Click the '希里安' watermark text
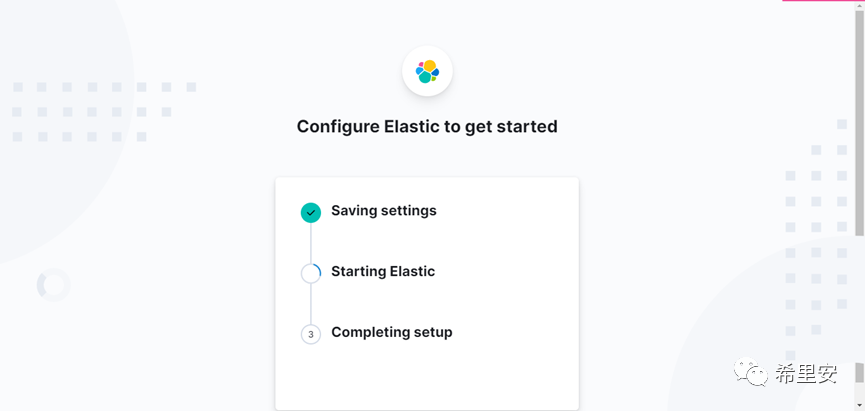The width and height of the screenshot is (865, 411). click(x=806, y=374)
